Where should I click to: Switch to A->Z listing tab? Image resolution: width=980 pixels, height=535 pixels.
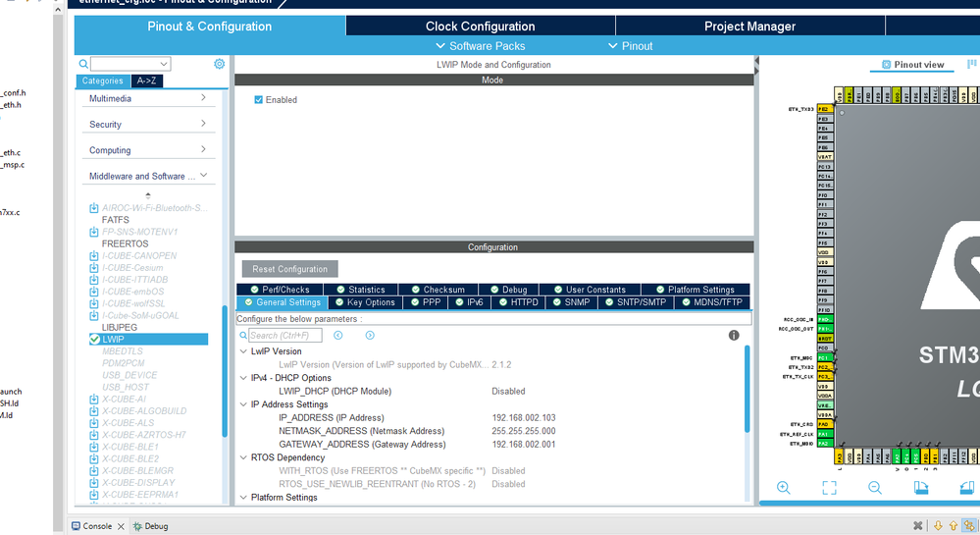147,80
